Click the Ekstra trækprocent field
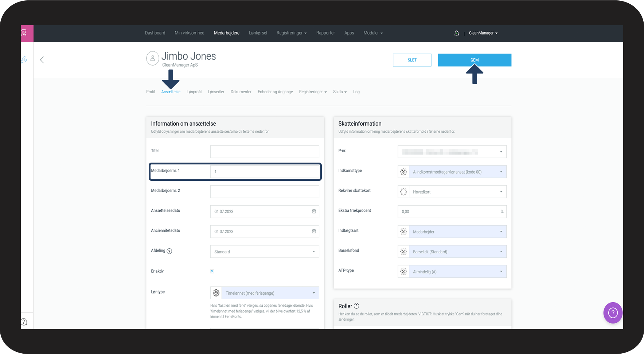The height and width of the screenshot is (354, 644). pos(448,211)
